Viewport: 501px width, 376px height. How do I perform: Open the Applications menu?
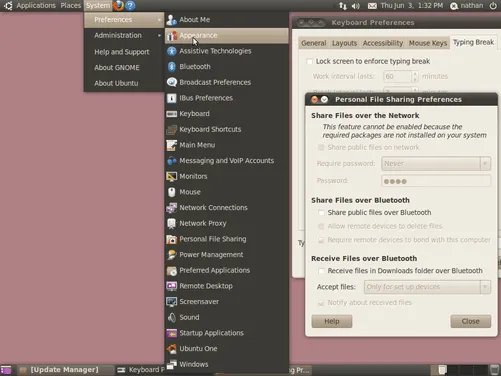click(x=36, y=6)
